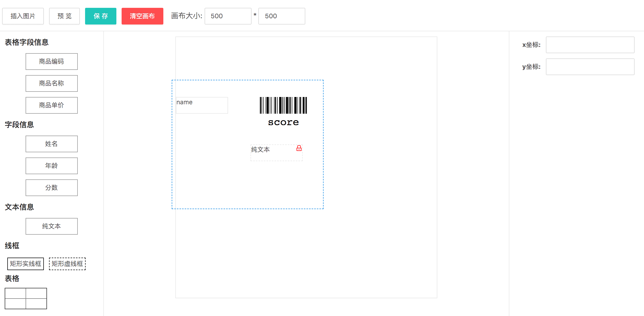Screen dimensions: 644x316
Task: Pick the 分数 field item
Action: (52, 188)
